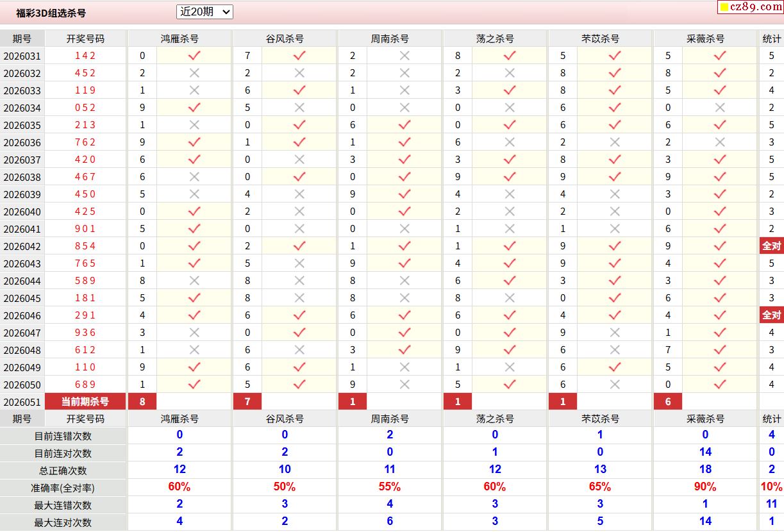Click the 90% accuracy value for 采薇杀号
The image size is (784, 532).
pos(705,487)
